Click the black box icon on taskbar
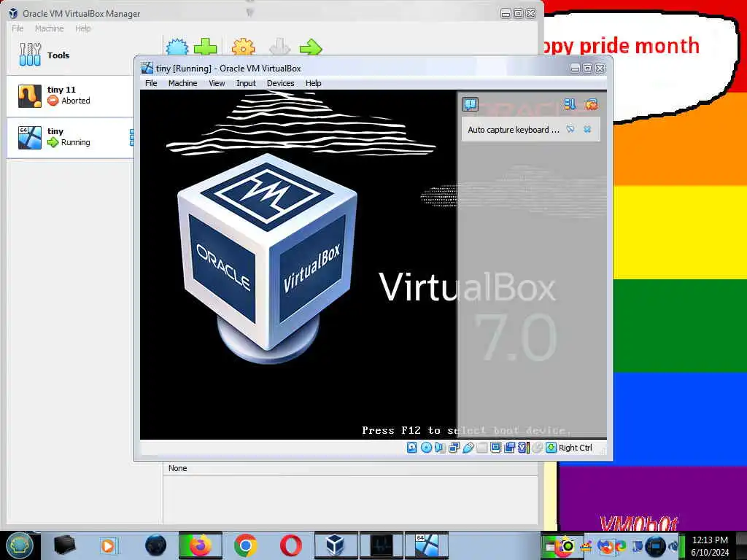 click(64, 545)
